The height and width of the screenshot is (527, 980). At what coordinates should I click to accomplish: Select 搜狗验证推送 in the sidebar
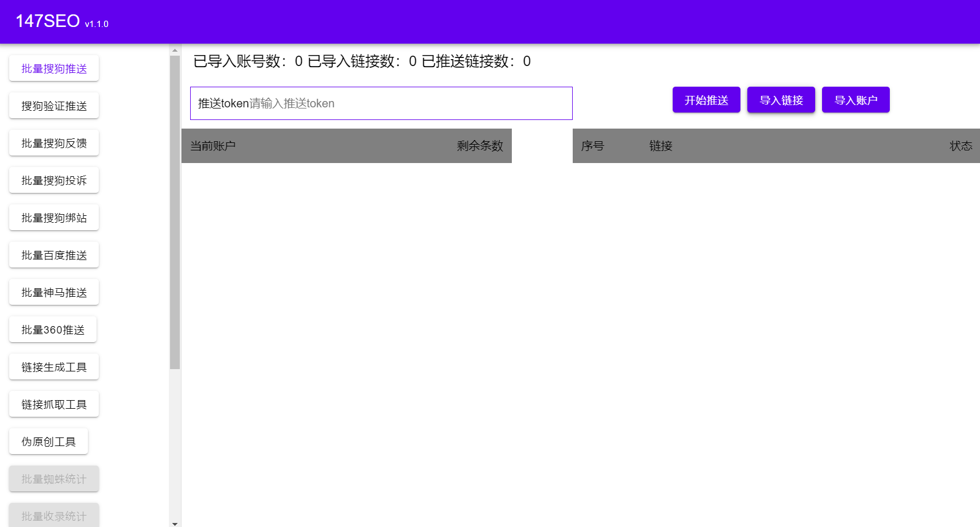(54, 106)
